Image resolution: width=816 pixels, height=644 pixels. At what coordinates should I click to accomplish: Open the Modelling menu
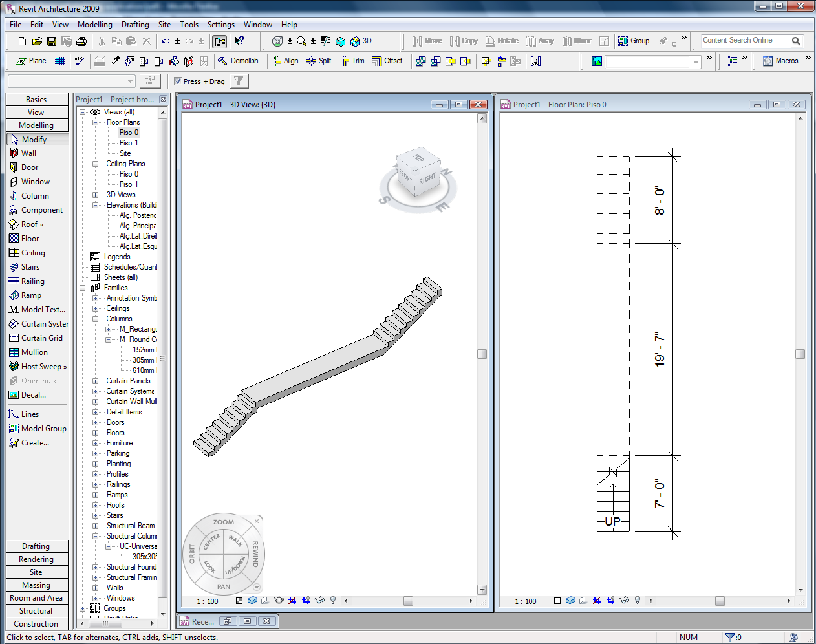click(x=95, y=25)
